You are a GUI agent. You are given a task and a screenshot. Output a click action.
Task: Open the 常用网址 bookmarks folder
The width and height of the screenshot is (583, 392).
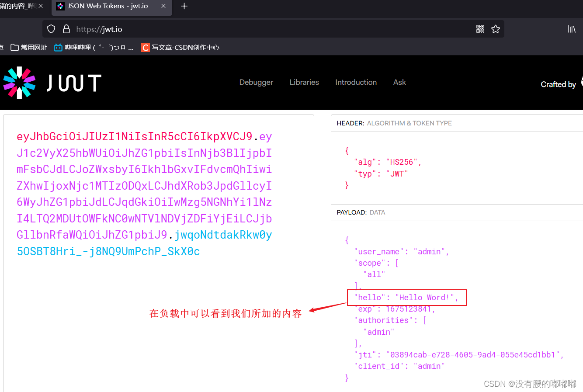(x=29, y=47)
